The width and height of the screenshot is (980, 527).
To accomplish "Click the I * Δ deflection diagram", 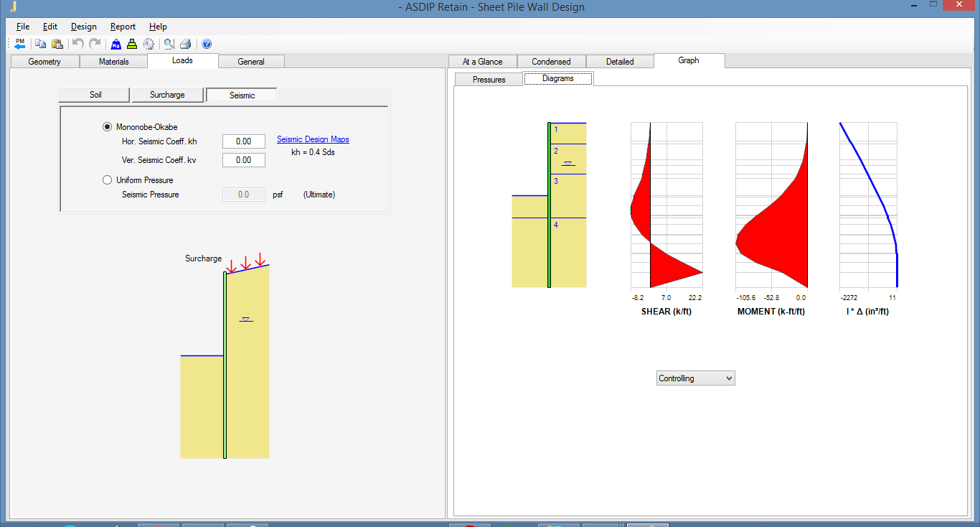I will [x=868, y=205].
